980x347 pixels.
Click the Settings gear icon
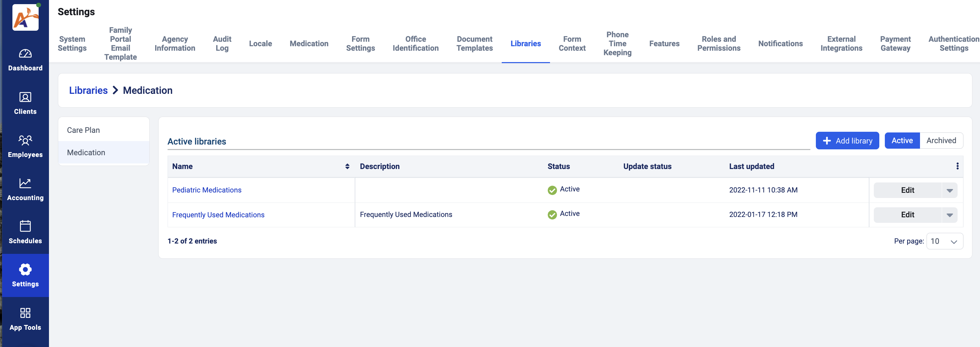click(25, 269)
